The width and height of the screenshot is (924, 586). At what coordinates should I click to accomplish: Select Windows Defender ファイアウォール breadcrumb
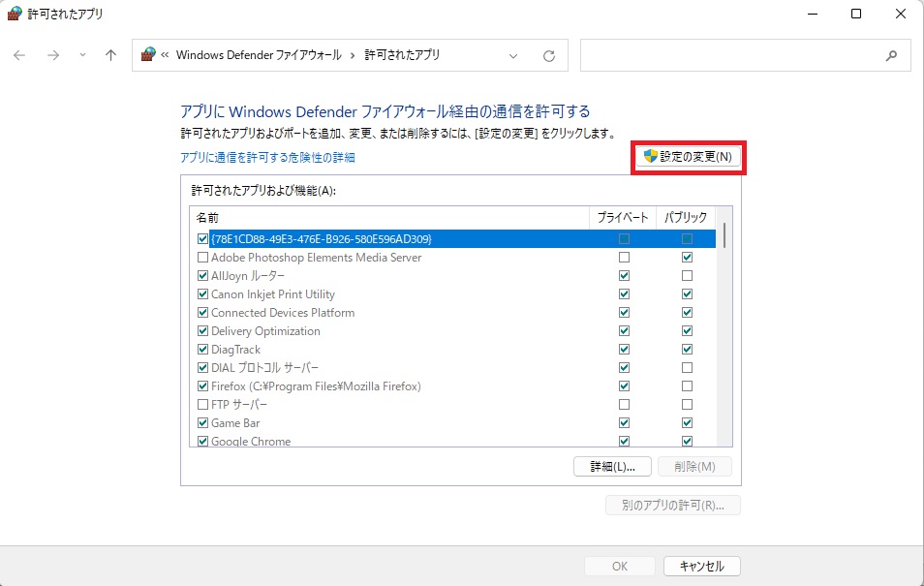pyautogui.click(x=259, y=55)
